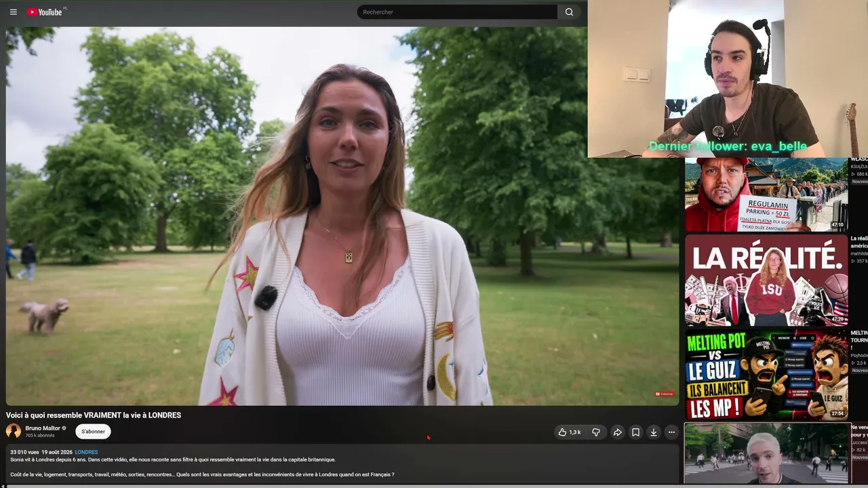Open the Melting Pot vs Le Guiz thumbnail
Screen dimensions: 868x488
(766, 375)
